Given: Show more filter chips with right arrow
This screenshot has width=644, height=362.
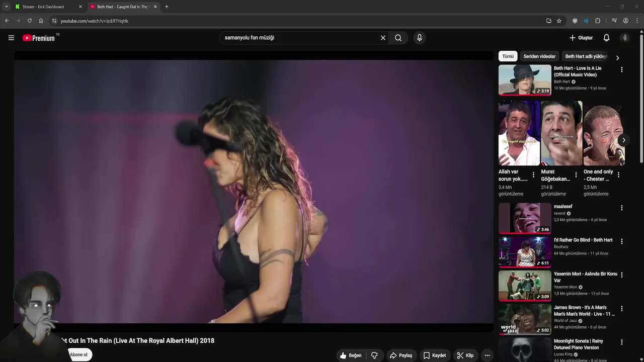Looking at the screenshot, I should (617, 57).
